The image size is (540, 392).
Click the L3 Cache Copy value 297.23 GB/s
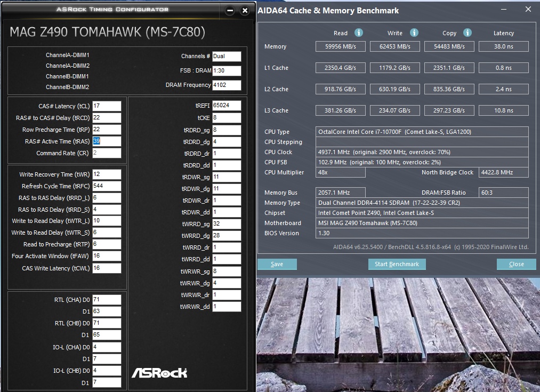(449, 110)
